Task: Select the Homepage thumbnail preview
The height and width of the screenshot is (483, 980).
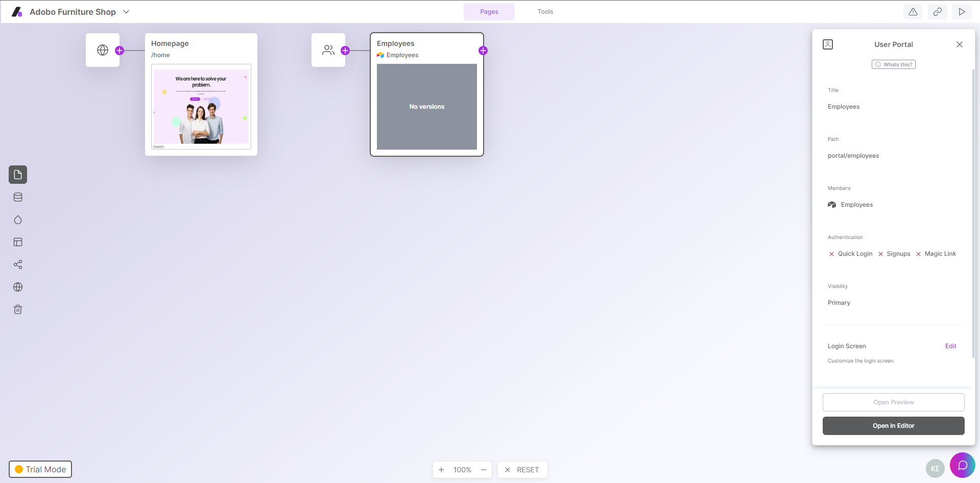Action: tap(201, 107)
